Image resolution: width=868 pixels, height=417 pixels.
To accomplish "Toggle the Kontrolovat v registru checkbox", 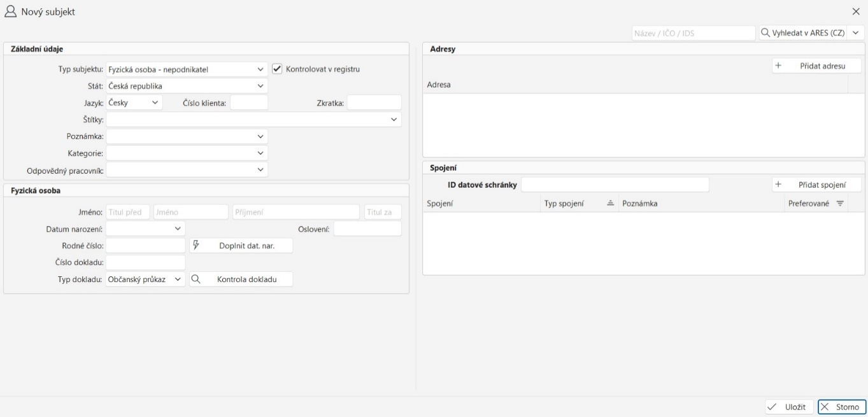I will (x=277, y=69).
